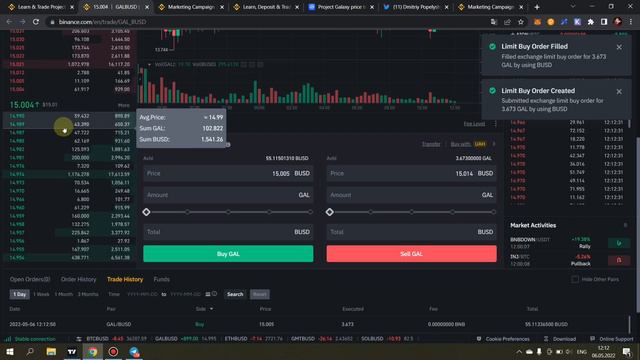The image size is (640, 360).
Task: Click the green Buy GAL button
Action: pos(228,254)
